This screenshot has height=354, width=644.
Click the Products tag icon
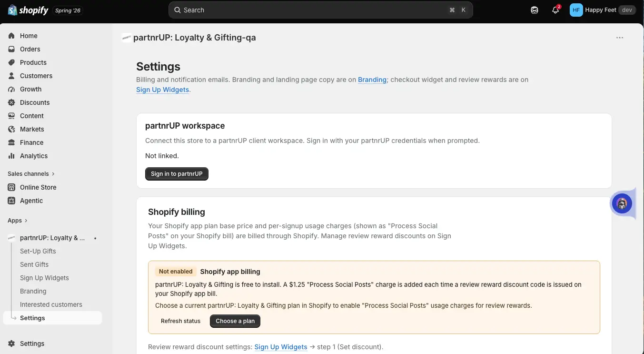click(11, 62)
